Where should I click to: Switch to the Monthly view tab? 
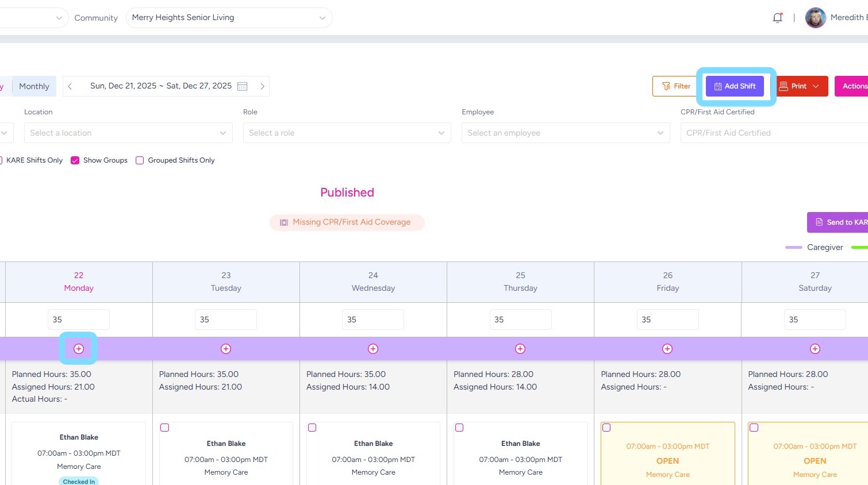tap(34, 86)
